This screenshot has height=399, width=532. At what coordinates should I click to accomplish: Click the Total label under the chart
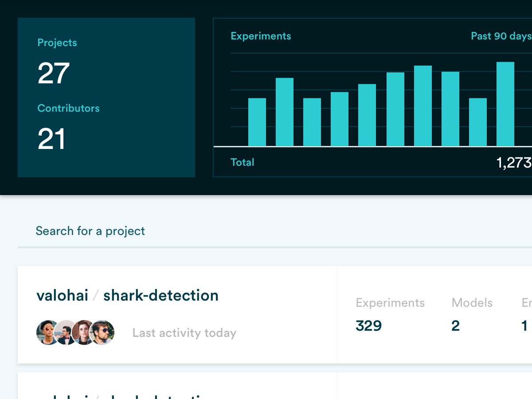(243, 162)
